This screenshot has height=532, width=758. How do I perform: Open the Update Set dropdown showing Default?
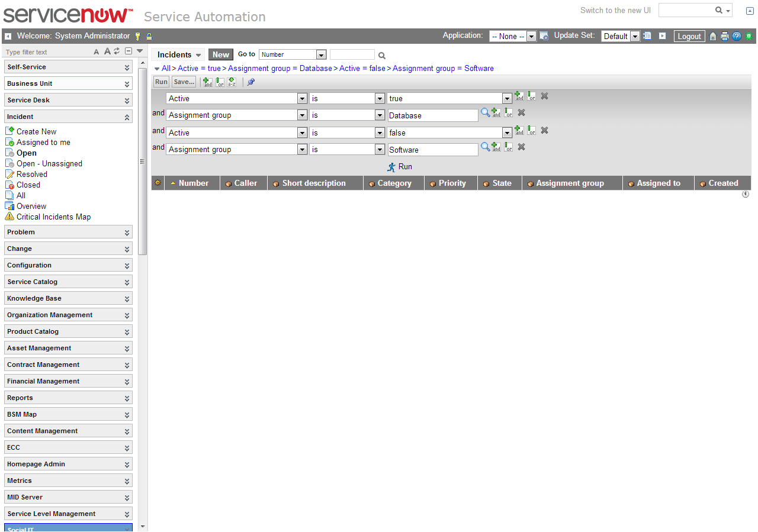point(621,36)
